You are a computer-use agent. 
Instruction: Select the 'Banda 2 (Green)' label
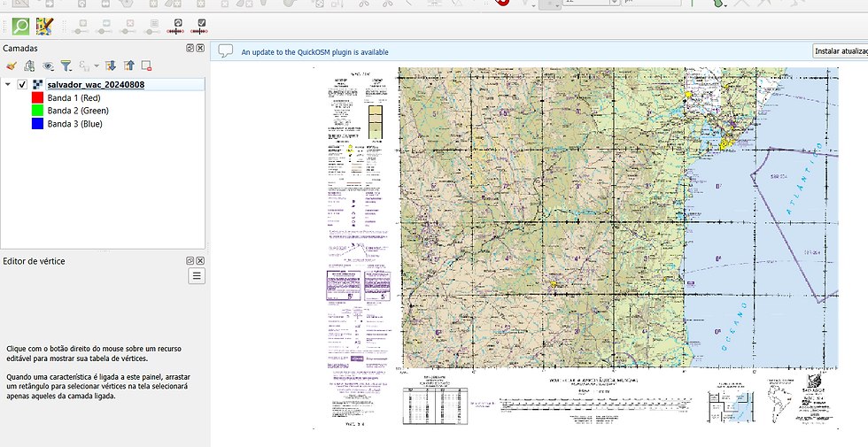pos(78,111)
